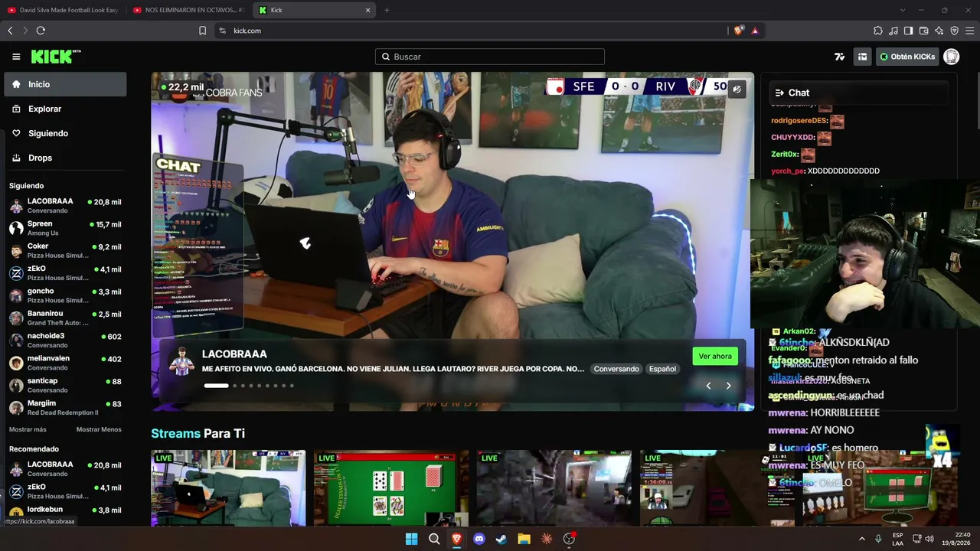980x551 pixels.
Task: Click Mostrar más under Siguiendo
Action: coord(28,429)
